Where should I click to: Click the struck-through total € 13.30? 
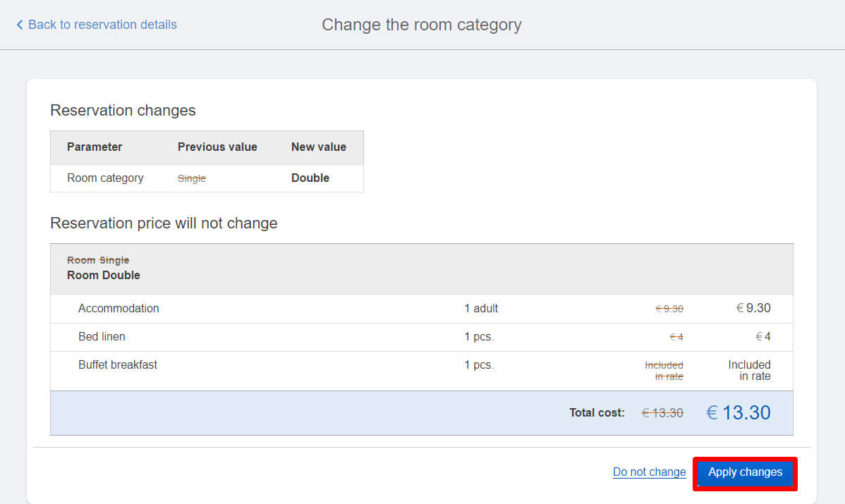662,413
